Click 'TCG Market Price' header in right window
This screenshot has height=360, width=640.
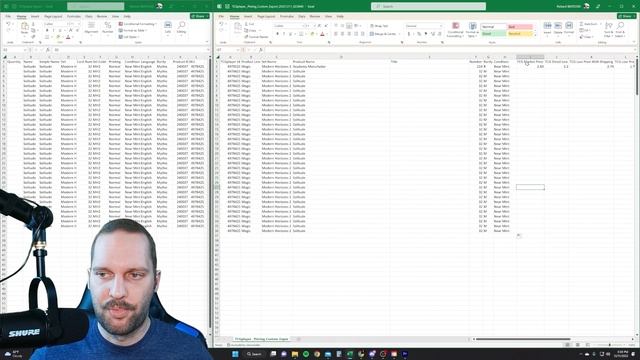click(530, 62)
